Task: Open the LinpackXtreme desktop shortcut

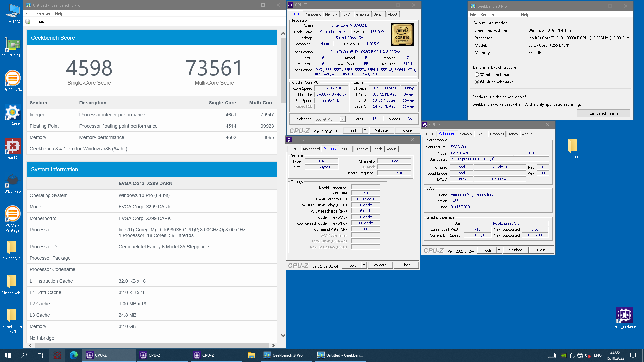Action: pos(12,149)
